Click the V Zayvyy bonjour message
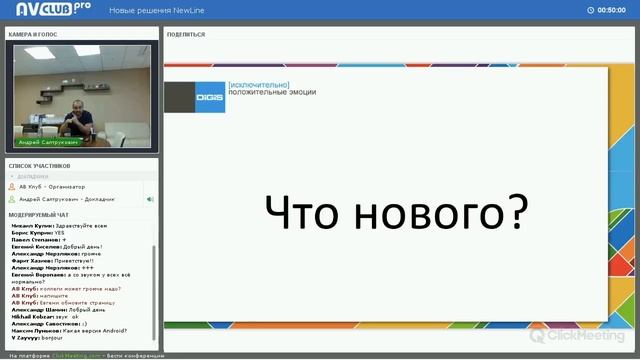Screen dimensions: 640x360 click(x=37, y=338)
